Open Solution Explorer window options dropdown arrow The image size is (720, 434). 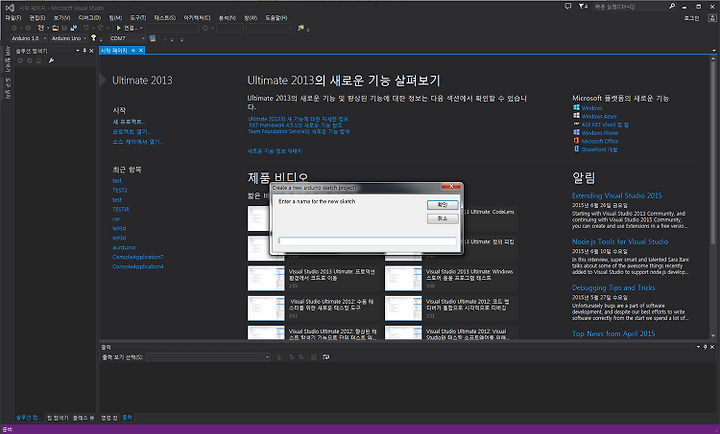coord(78,51)
